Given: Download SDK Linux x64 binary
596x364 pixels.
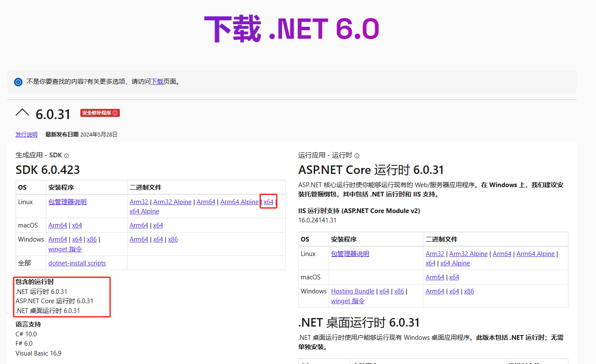Looking at the screenshot, I should point(269,202).
